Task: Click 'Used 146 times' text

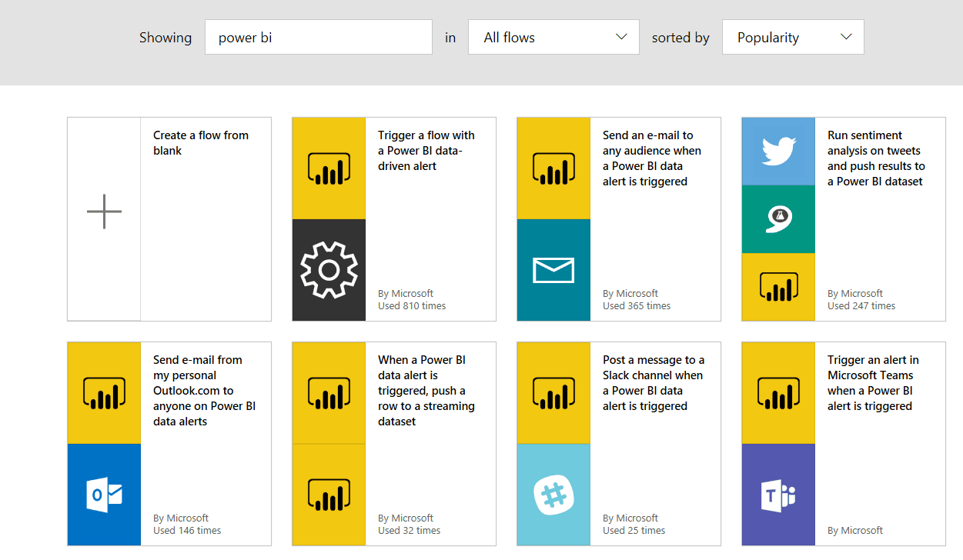Action: [187, 531]
